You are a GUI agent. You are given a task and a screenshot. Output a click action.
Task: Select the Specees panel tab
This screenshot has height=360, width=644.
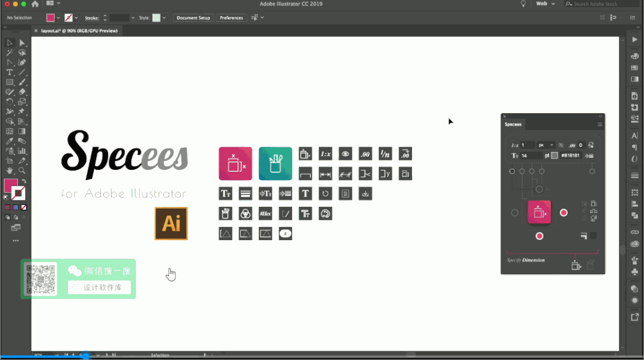coord(513,125)
